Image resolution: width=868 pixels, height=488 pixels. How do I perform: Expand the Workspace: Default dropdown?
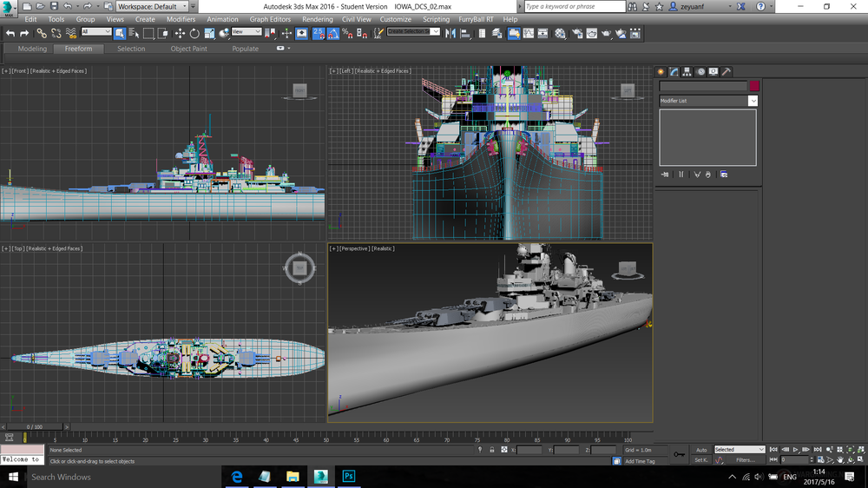pyautogui.click(x=152, y=7)
